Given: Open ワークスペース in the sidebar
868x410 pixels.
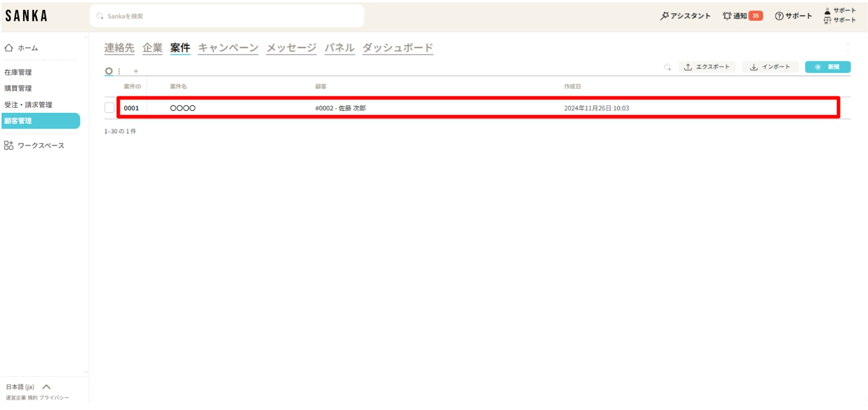Looking at the screenshot, I should click(34, 145).
